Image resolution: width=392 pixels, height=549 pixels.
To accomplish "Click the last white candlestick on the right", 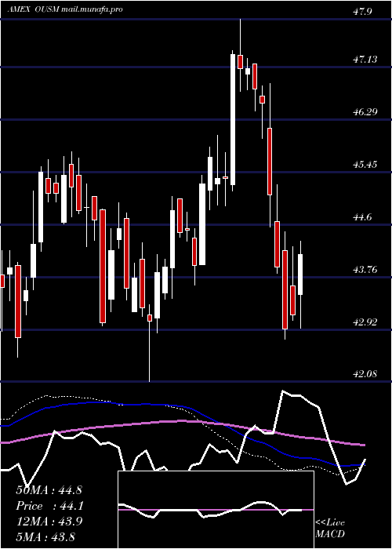I will point(300,274).
